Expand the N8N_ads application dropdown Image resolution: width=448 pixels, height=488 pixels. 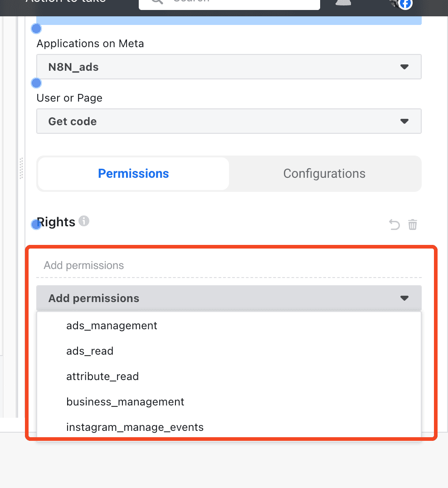pyautogui.click(x=229, y=67)
